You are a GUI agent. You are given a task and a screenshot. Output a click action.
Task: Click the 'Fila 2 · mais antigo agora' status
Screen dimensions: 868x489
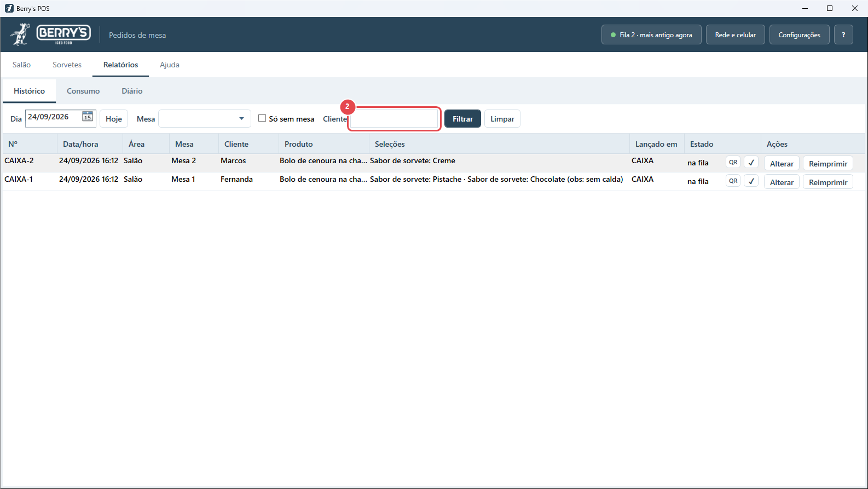(651, 34)
